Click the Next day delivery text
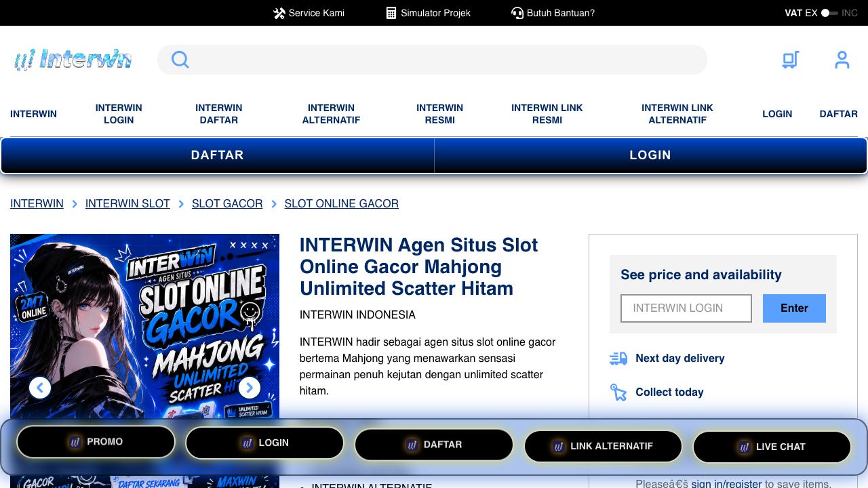Viewport: 868px width, 488px height. click(x=679, y=359)
